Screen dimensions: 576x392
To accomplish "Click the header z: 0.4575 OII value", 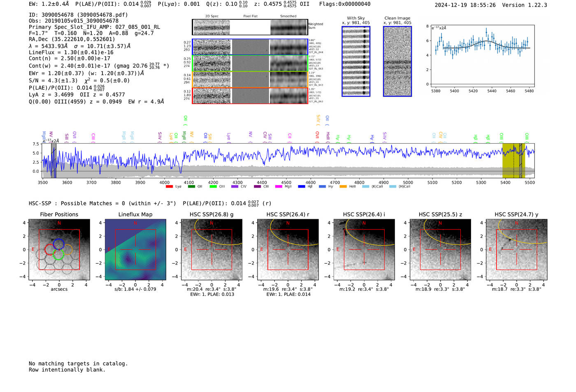I will coord(282,4).
